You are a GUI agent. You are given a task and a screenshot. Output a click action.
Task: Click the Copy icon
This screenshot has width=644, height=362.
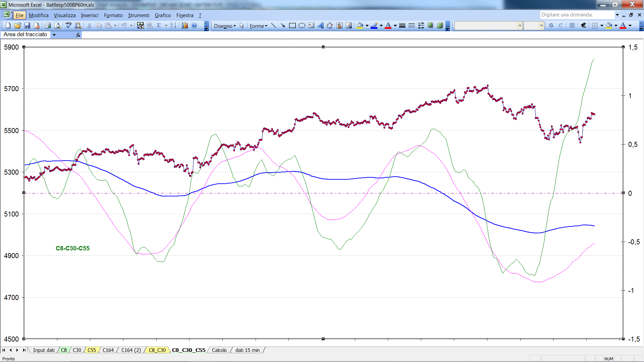99,25
